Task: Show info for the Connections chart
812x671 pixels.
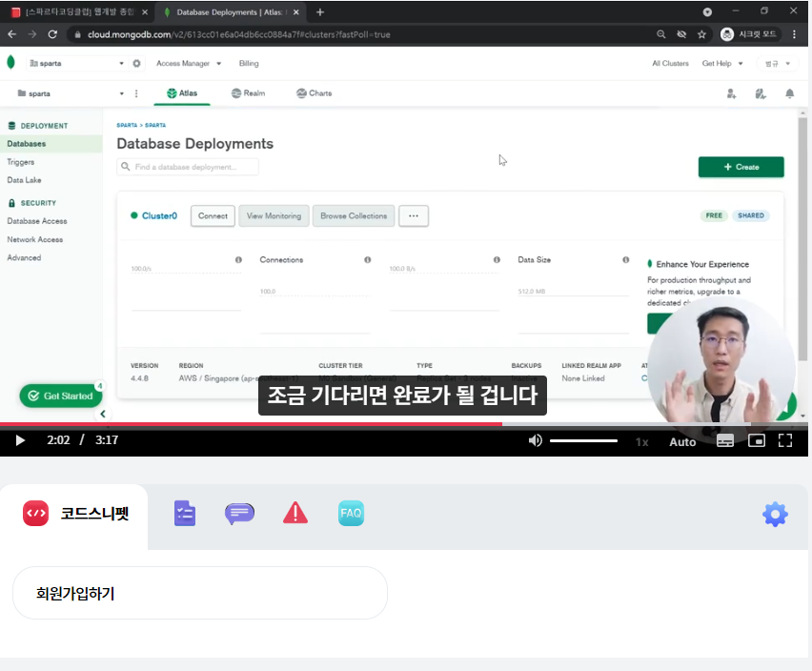Action: (x=367, y=260)
